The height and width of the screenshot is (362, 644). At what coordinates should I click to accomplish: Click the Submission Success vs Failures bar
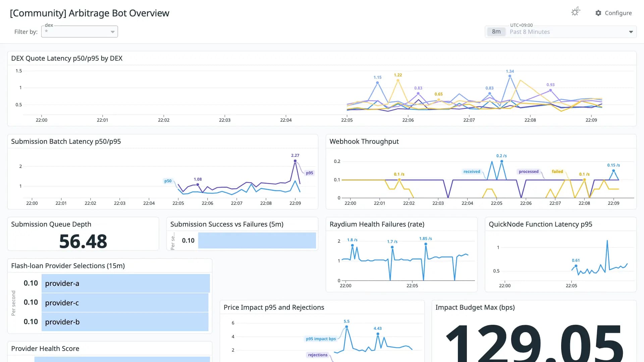click(257, 240)
